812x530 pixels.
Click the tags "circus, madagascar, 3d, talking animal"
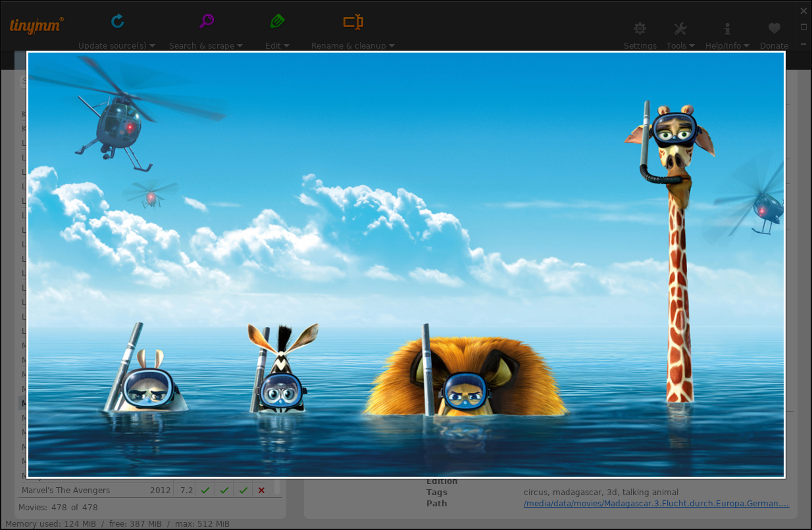[601, 493]
